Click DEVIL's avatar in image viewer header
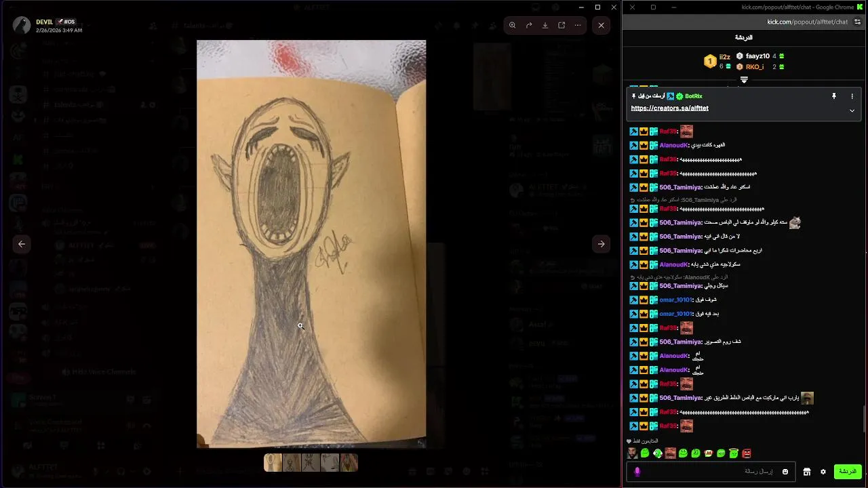Screen dimensions: 868x488 (22, 26)
